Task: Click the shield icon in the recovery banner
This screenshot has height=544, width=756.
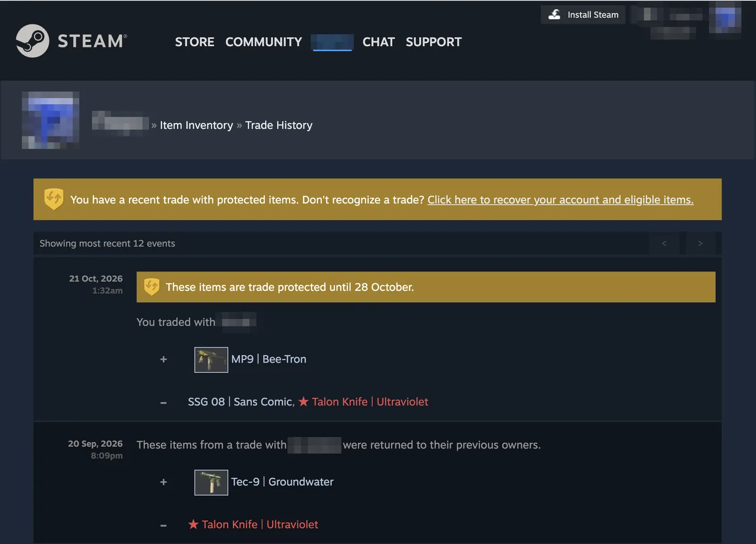Action: [54, 199]
